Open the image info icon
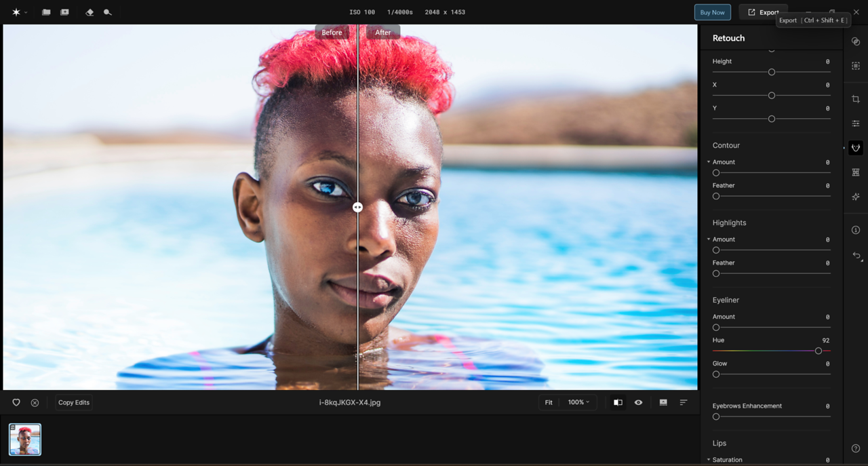868x466 pixels. click(856, 230)
